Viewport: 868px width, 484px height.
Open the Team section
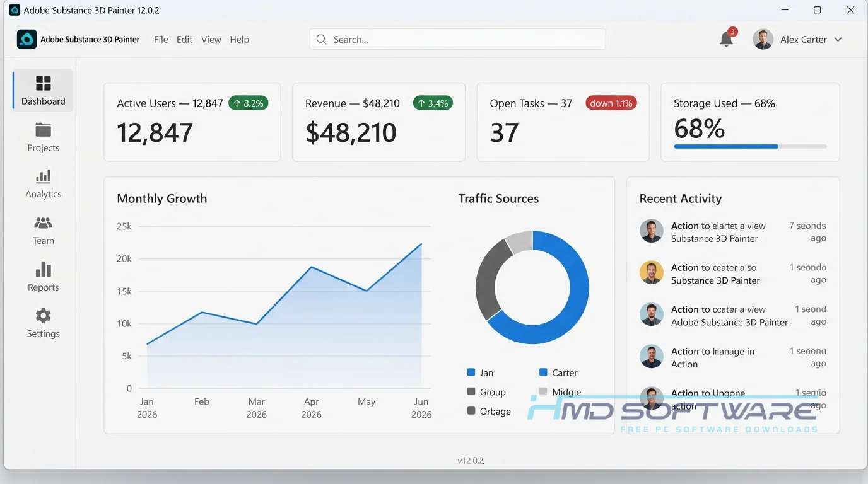coord(43,231)
